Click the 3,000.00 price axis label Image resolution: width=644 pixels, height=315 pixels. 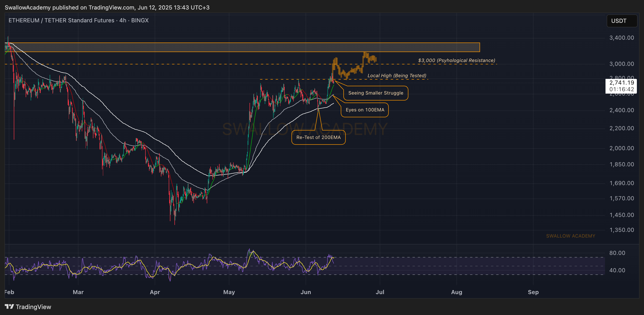(621, 64)
